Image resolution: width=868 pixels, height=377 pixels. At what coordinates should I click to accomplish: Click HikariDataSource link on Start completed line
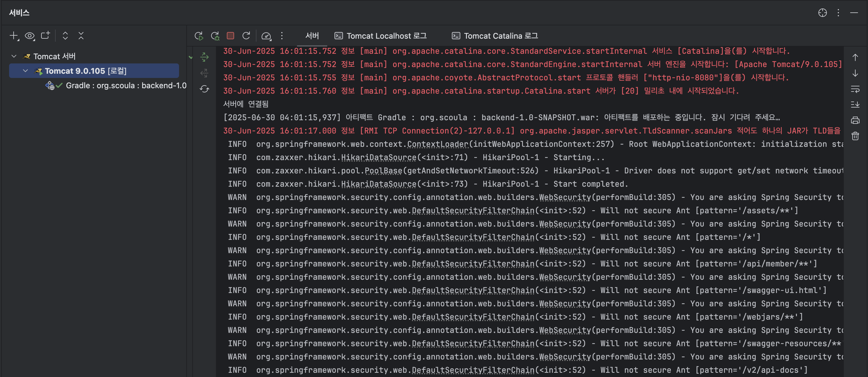pyautogui.click(x=379, y=184)
